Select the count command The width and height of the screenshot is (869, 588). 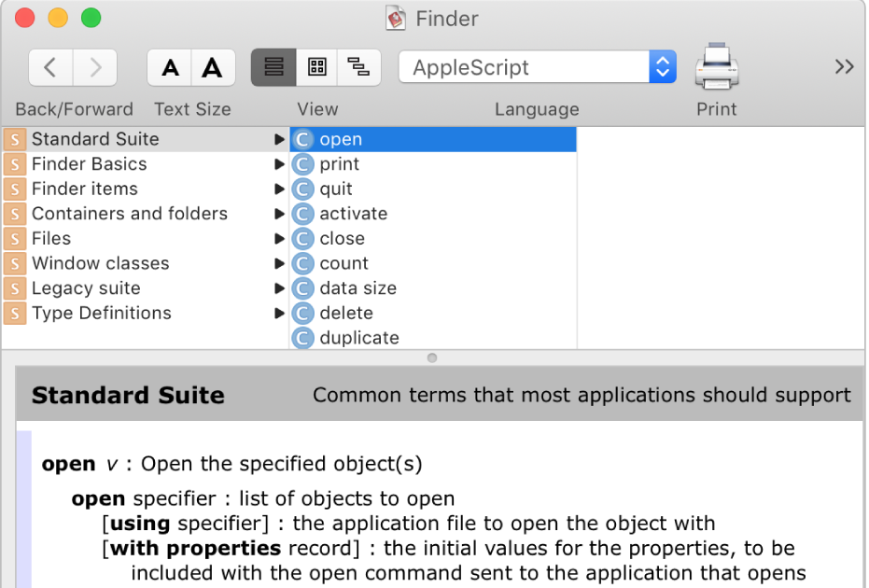(433, 263)
